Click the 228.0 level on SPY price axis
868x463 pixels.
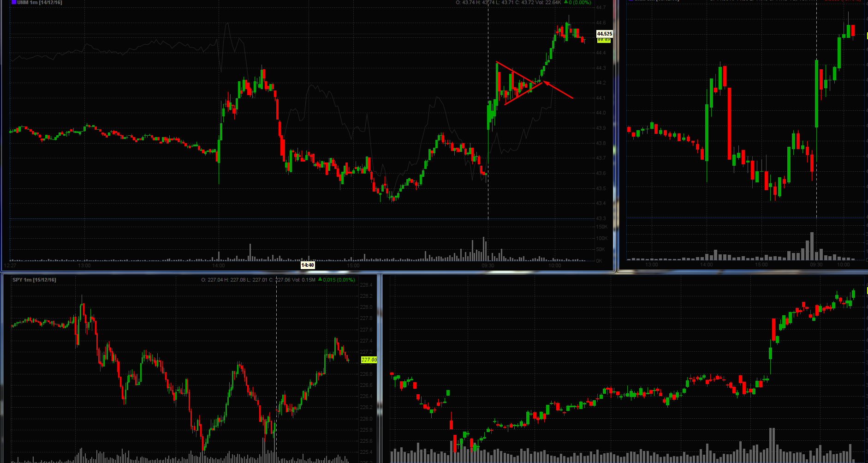(x=366, y=307)
